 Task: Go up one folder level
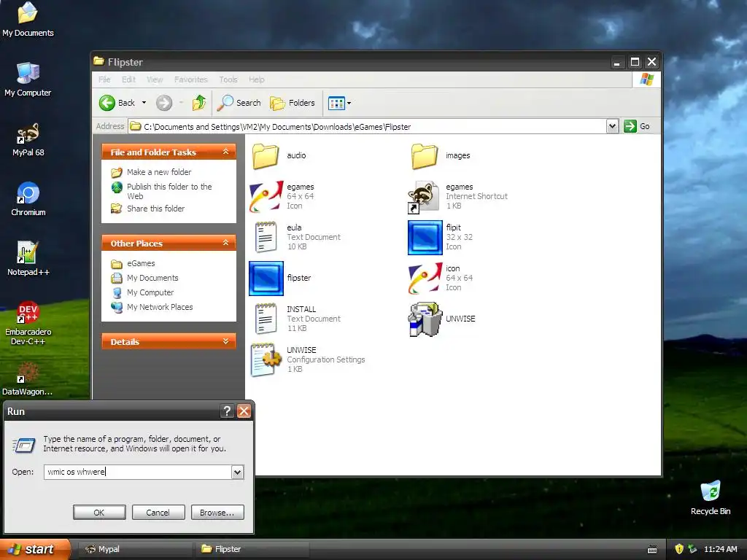tap(199, 102)
